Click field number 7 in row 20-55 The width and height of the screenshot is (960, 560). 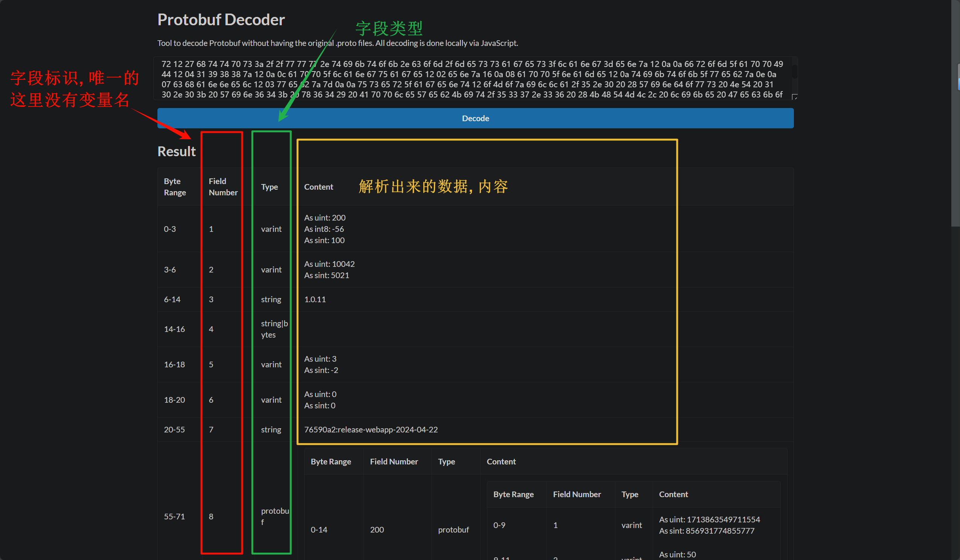[x=211, y=429]
